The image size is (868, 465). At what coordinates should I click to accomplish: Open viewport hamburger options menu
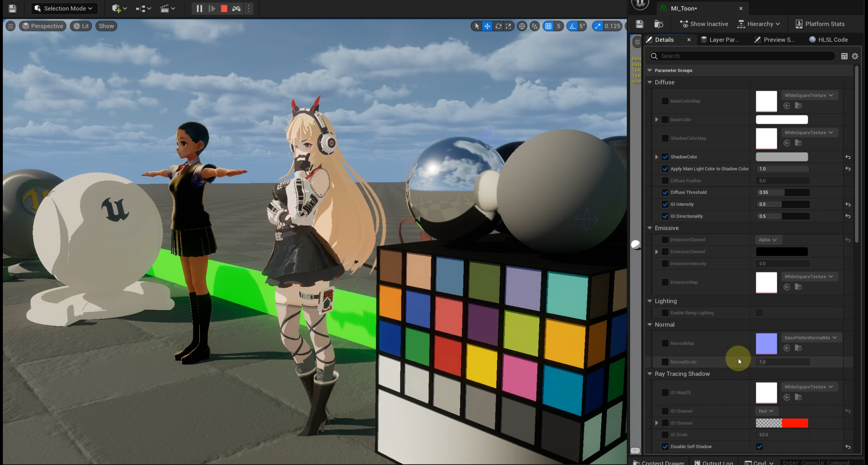(11, 26)
